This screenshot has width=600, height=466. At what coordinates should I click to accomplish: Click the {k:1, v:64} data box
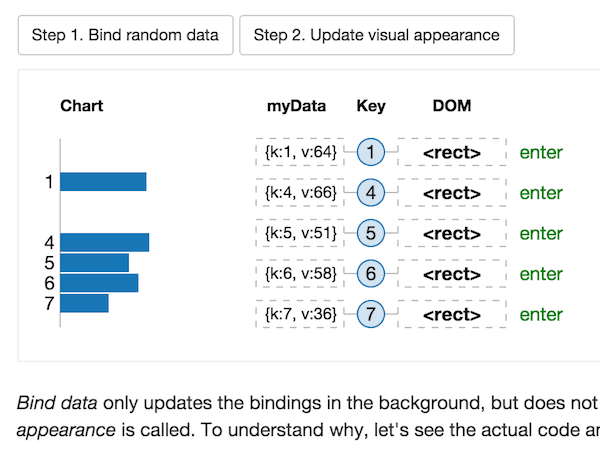click(300, 153)
